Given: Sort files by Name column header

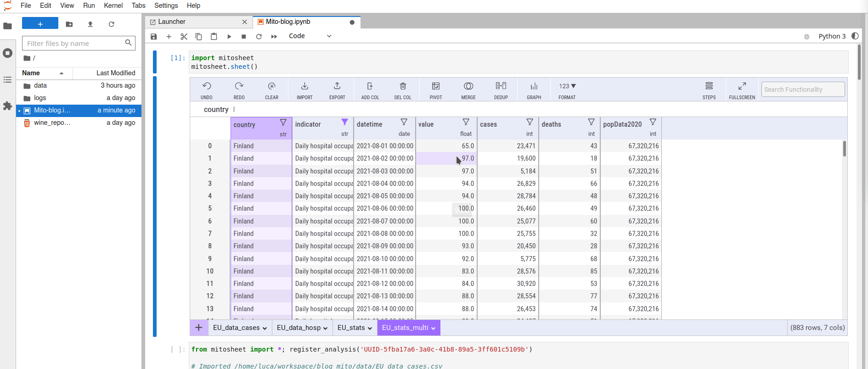Looking at the screenshot, I should [x=45, y=73].
